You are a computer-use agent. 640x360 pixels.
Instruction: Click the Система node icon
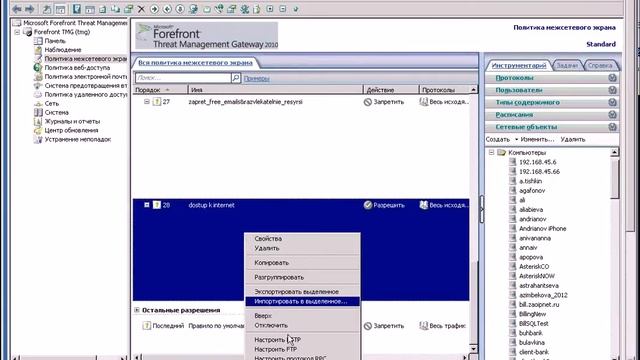38,112
